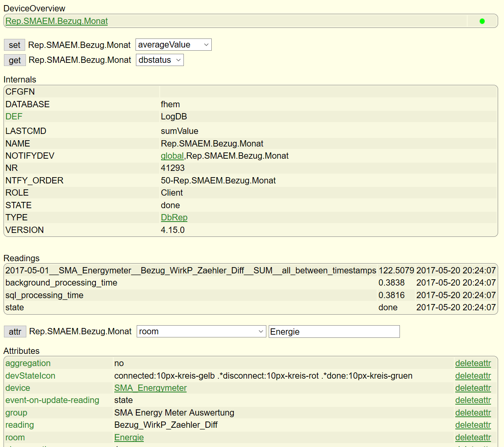This screenshot has width=504, height=447.
Task: Open the room attribute dropdown
Action: (201, 332)
